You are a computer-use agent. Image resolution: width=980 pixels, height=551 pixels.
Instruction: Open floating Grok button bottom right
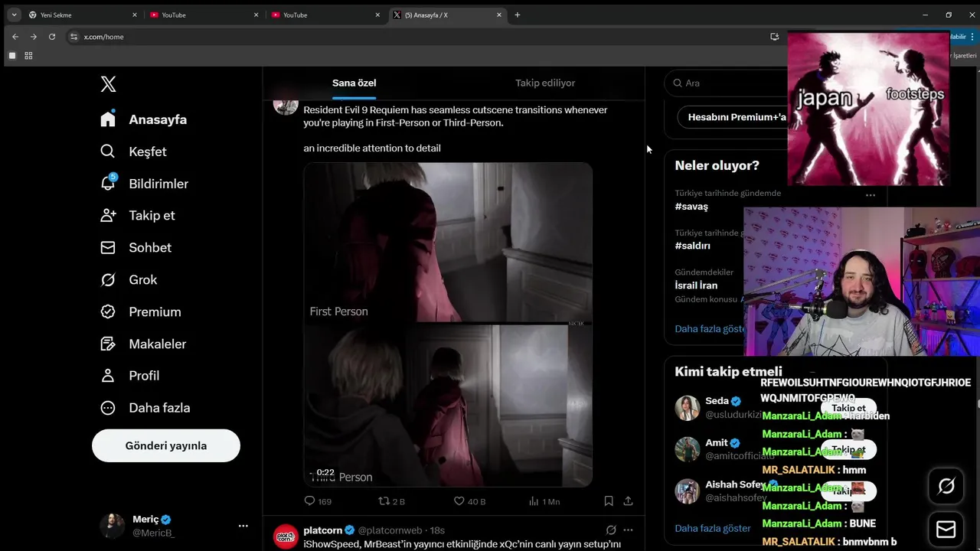pyautogui.click(x=946, y=486)
